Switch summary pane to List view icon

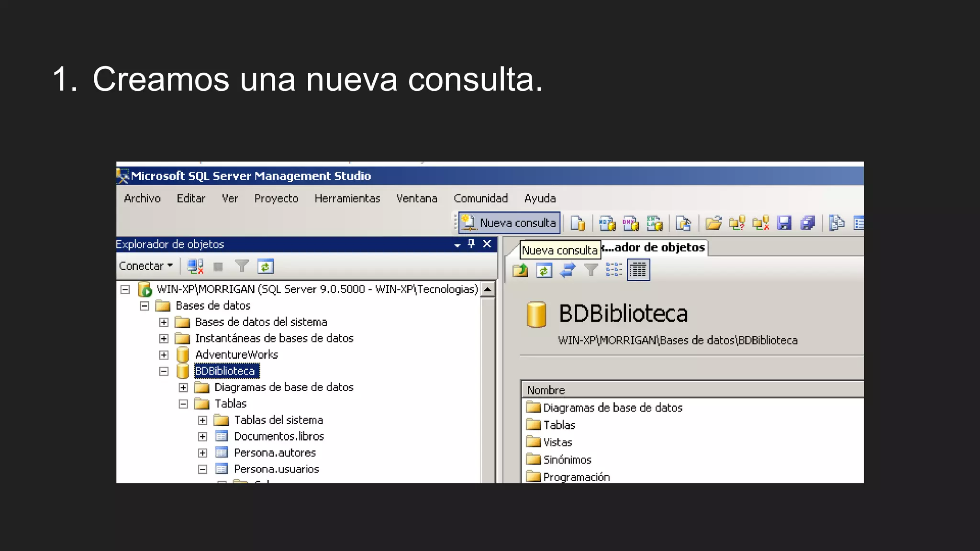[x=614, y=270]
